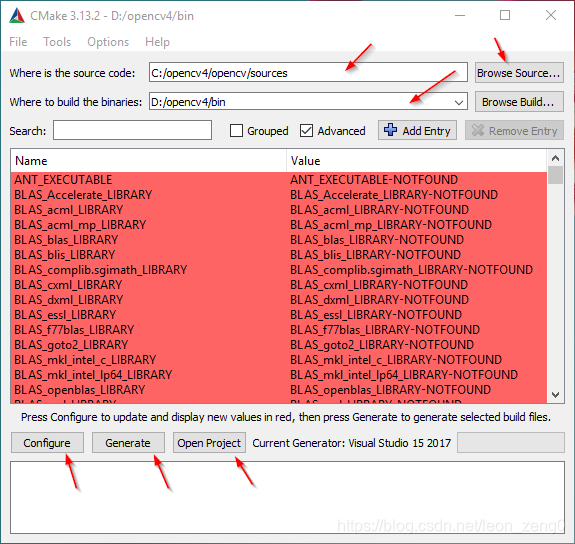Select the BLAS_blas_LIBRARY entry name

coord(66,240)
